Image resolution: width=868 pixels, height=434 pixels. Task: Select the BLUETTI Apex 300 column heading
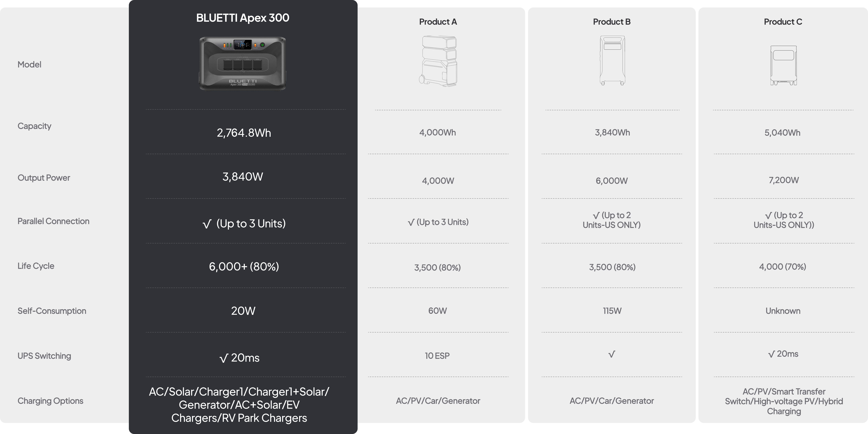pos(243,18)
